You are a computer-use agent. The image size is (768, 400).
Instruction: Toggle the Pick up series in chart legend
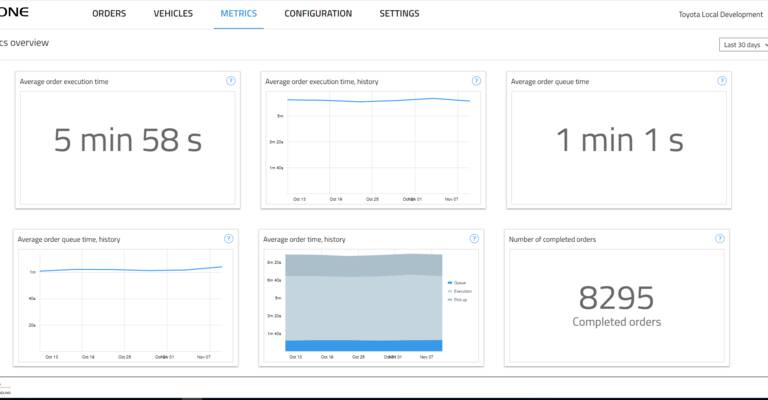click(x=457, y=300)
